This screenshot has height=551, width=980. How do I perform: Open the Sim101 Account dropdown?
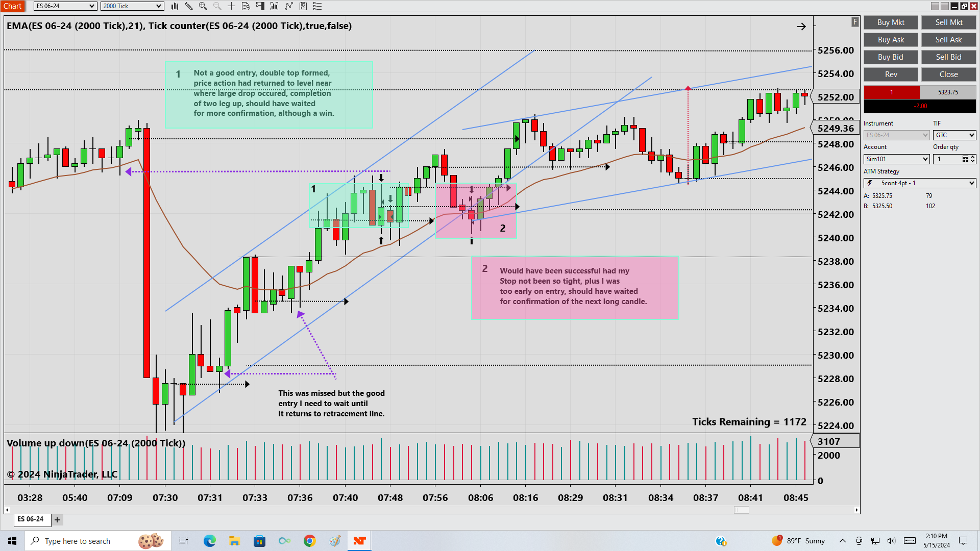[x=897, y=159]
